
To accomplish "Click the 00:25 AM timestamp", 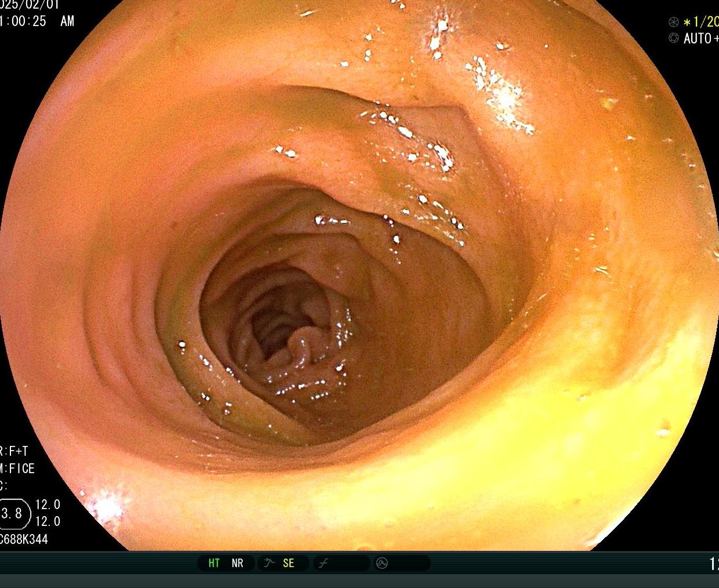I will [37, 21].
